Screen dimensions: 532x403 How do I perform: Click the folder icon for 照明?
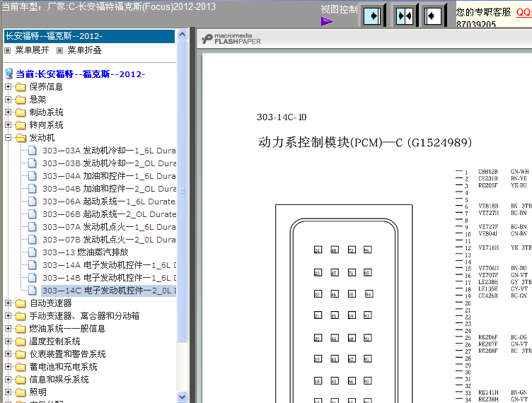[21, 392]
